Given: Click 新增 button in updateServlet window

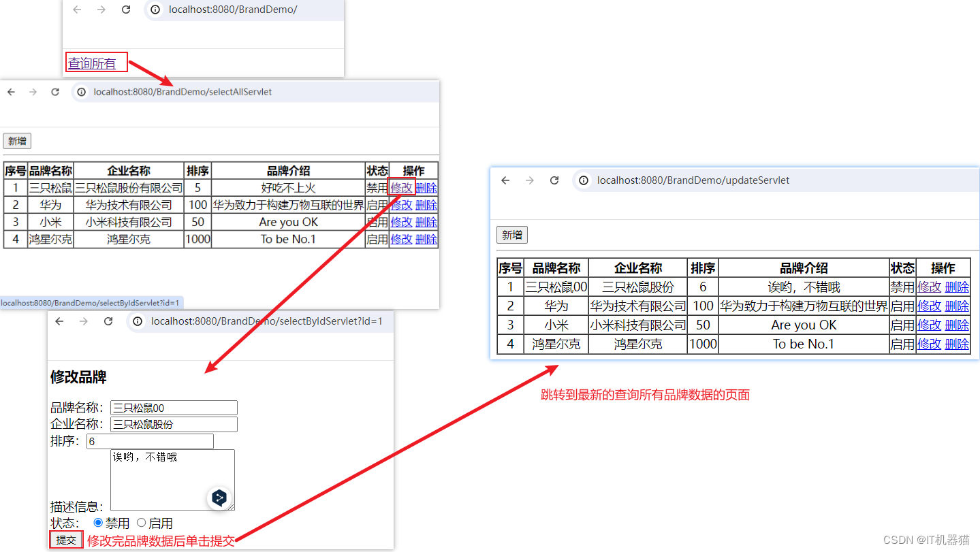Looking at the screenshot, I should [512, 235].
